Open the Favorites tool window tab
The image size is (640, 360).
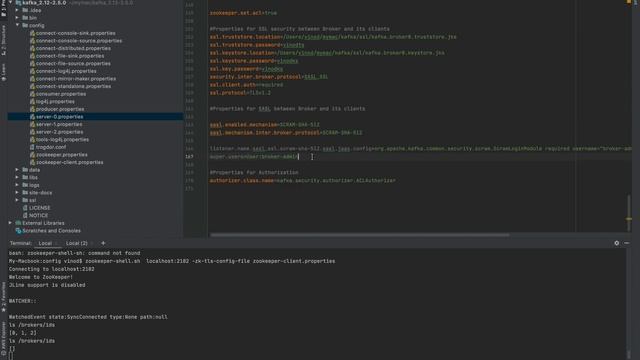tap(3, 296)
